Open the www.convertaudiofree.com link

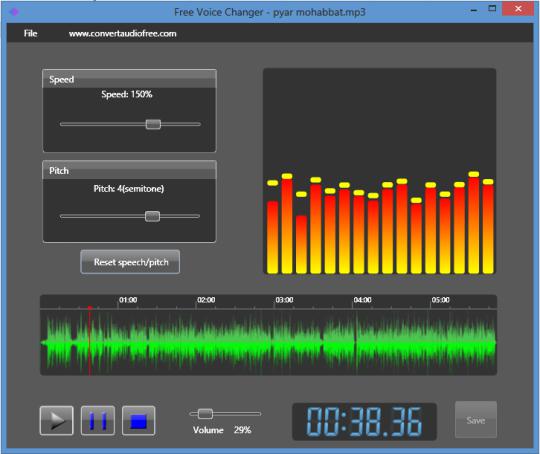[123, 33]
